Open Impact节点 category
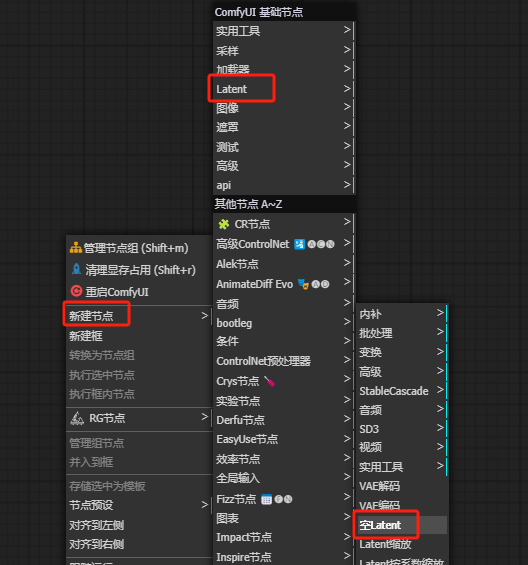Viewport: 528px width, 565px height. click(x=284, y=537)
